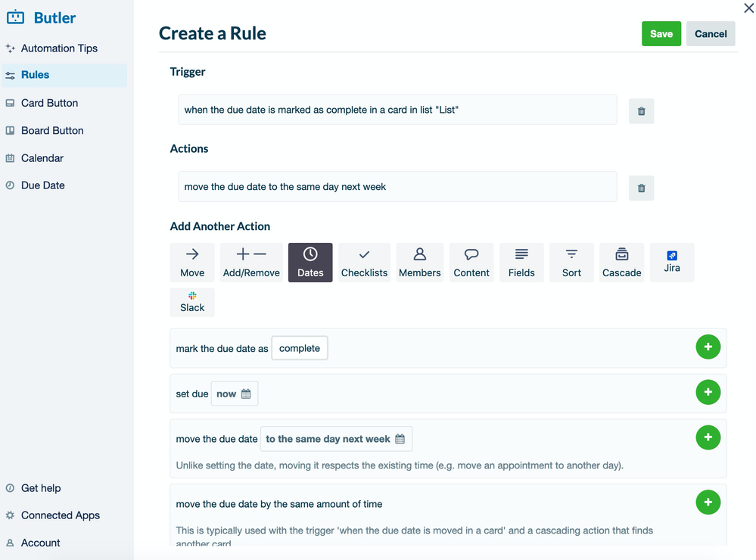The height and width of the screenshot is (560, 756).
Task: Click the 'Add Another Action' heading
Action: 220,226
